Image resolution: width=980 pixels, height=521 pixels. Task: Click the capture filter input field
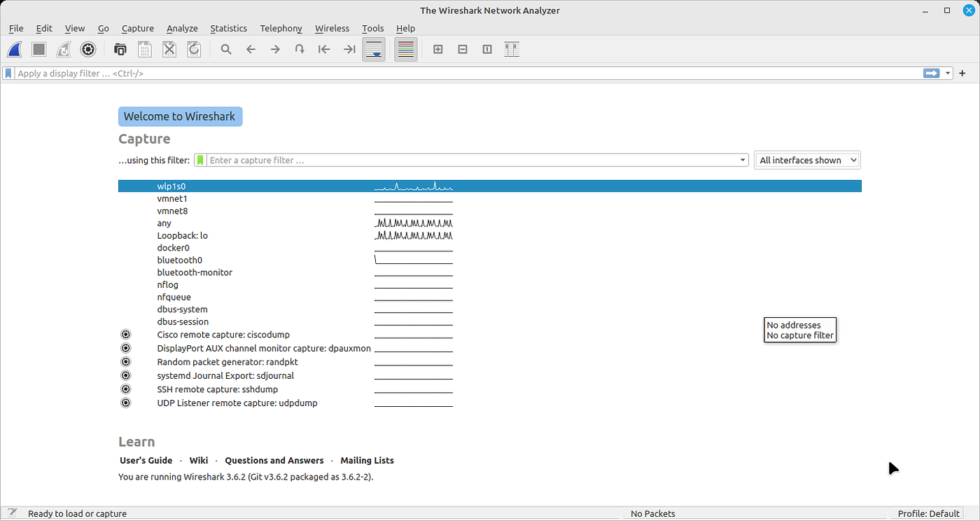click(472, 160)
